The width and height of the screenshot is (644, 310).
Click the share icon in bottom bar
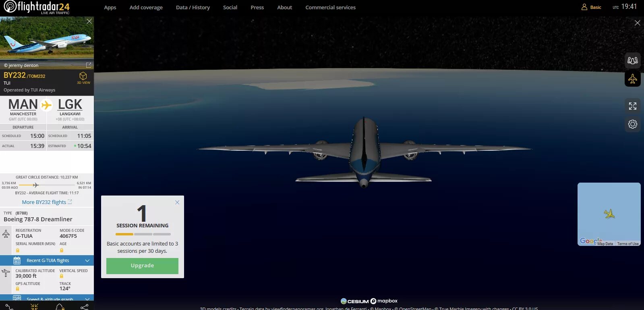coord(85,307)
